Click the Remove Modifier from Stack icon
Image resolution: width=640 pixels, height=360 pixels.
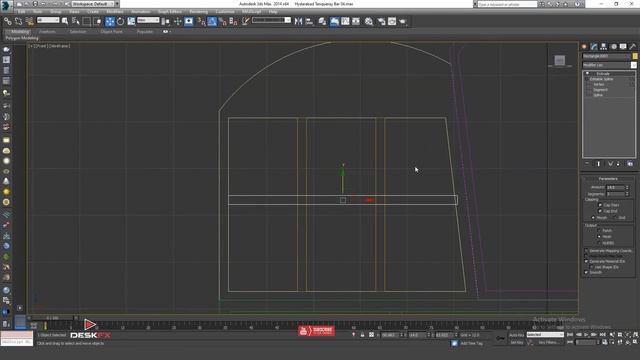point(618,164)
